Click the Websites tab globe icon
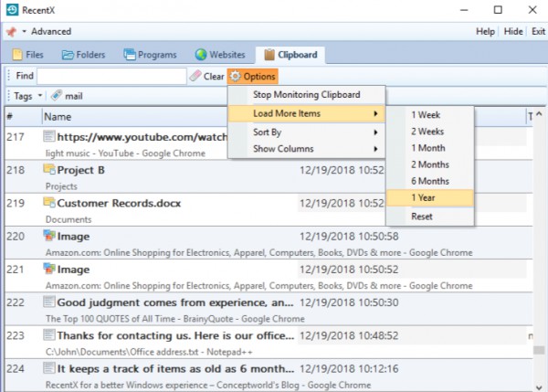Screen dimensions: 548x392 pyautogui.click(x=201, y=55)
